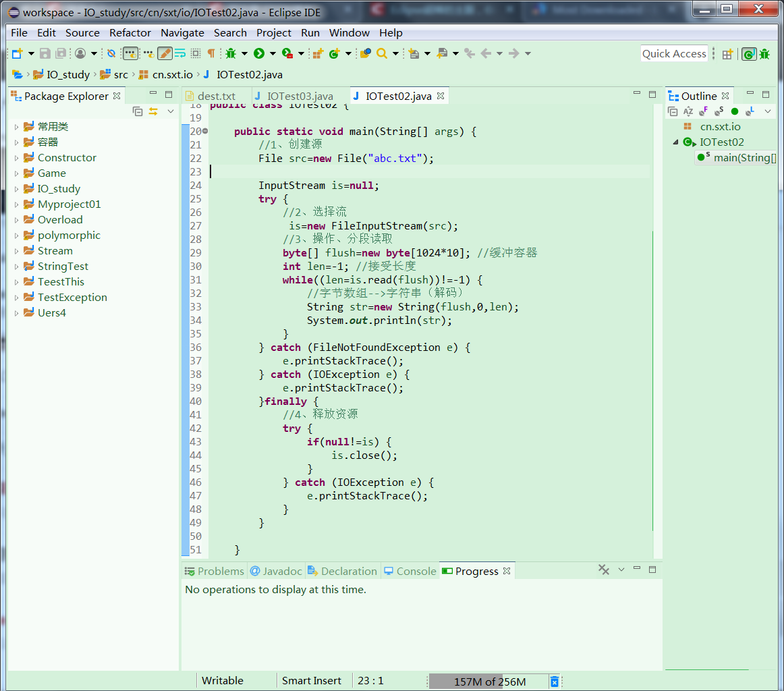
Task: Open the Search icon in toolbar
Action: [x=382, y=53]
